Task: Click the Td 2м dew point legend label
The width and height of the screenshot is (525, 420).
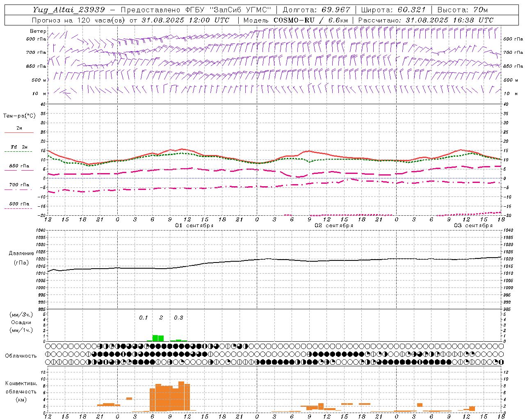Action: pyautogui.click(x=19, y=147)
